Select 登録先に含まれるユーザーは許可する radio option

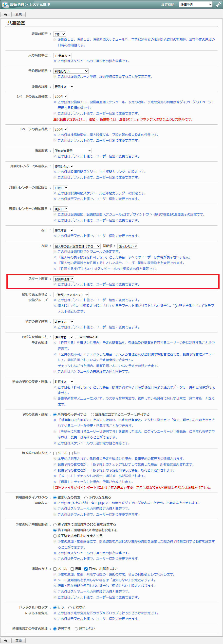pos(92,414)
